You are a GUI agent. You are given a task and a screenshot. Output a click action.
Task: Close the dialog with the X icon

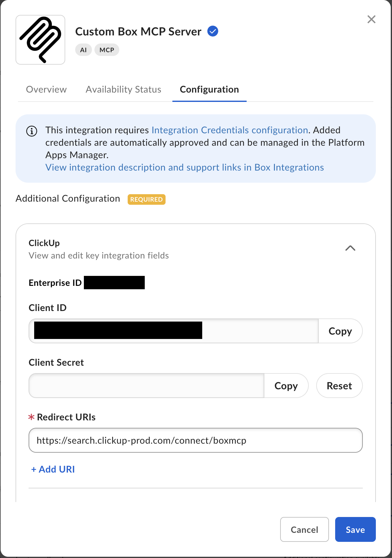pos(371,19)
